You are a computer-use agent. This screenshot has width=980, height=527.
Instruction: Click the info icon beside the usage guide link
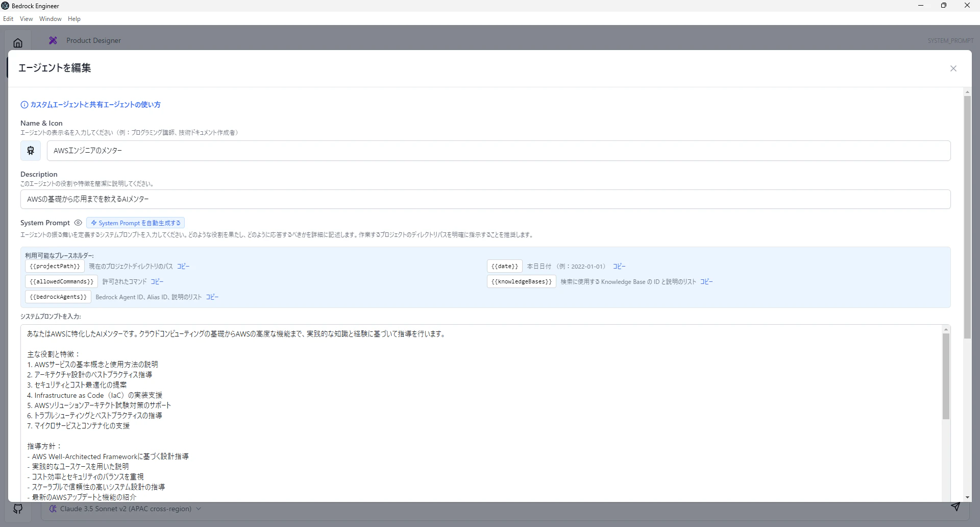point(24,105)
